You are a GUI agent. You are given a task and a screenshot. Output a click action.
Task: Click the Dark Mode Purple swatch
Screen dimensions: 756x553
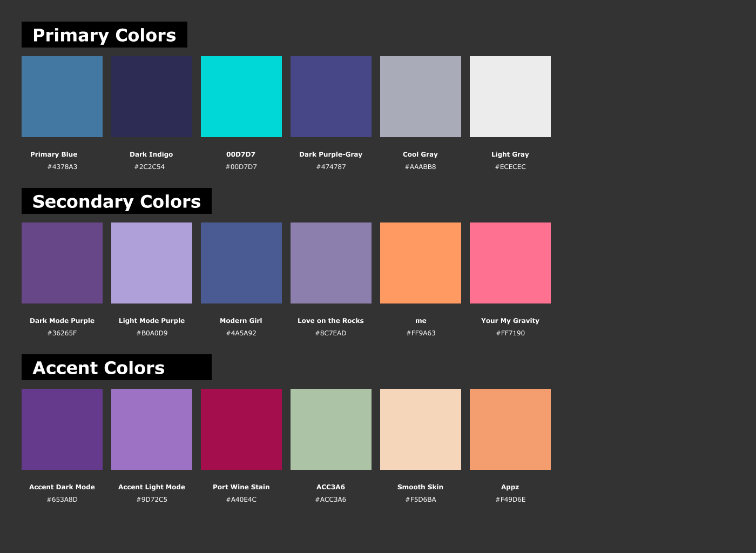(62, 263)
